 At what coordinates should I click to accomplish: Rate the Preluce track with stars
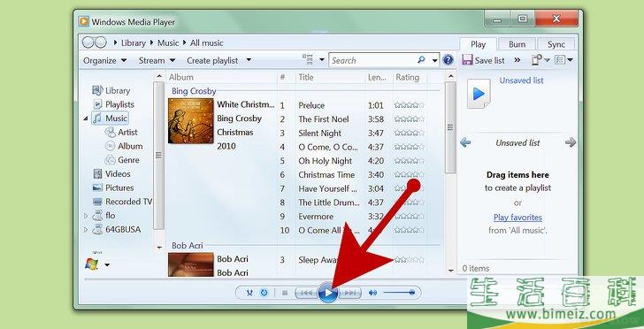tap(409, 105)
